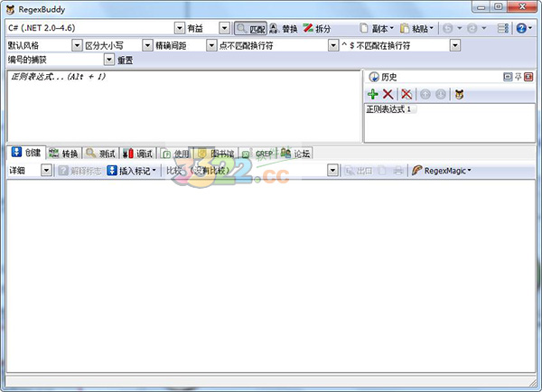This screenshot has width=542, height=392.
Task: Switch to 拆分 (Split) mode
Action: coord(317,28)
